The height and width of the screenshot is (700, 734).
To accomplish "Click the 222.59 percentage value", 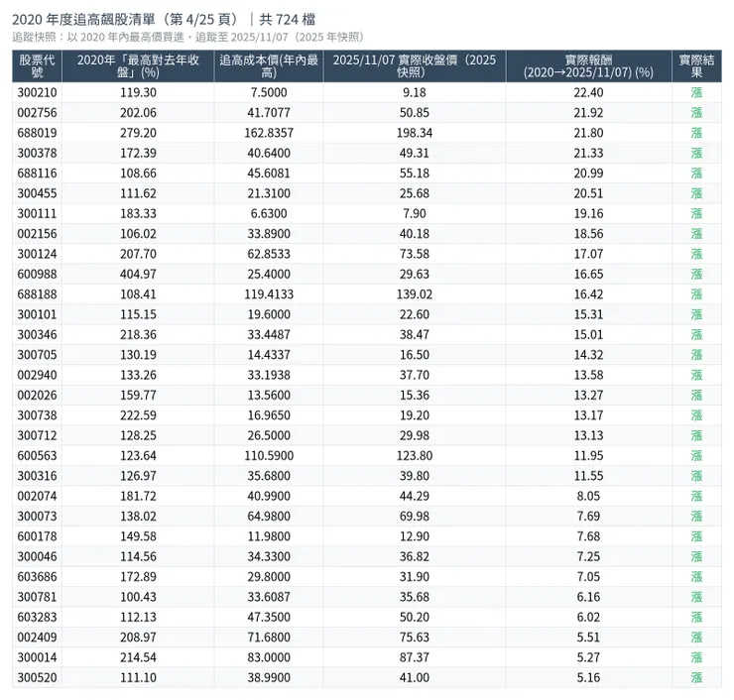I will click(138, 415).
